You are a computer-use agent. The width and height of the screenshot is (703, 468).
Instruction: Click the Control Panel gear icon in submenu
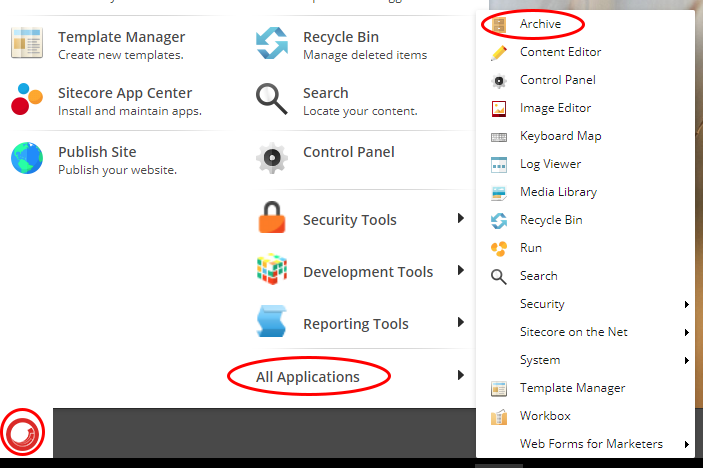click(499, 81)
